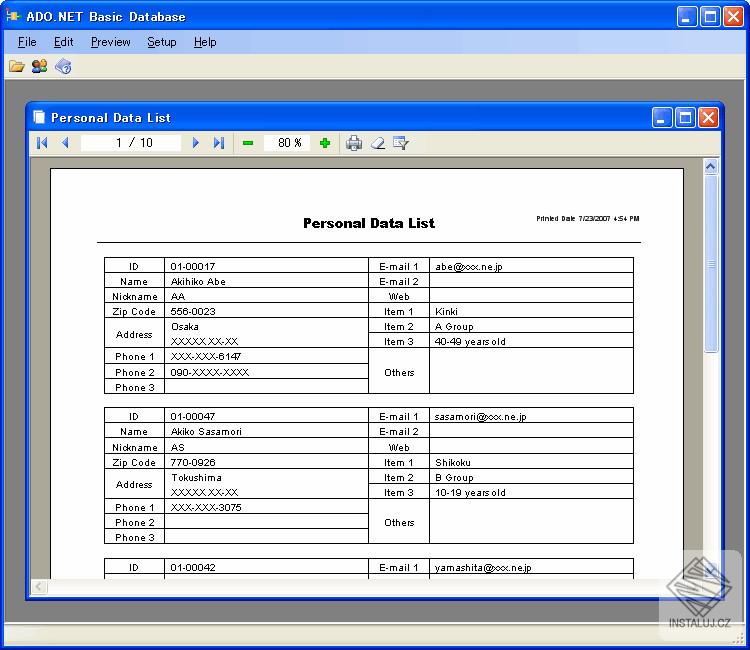Minimize the ADO.NET Basic Database window

click(687, 17)
